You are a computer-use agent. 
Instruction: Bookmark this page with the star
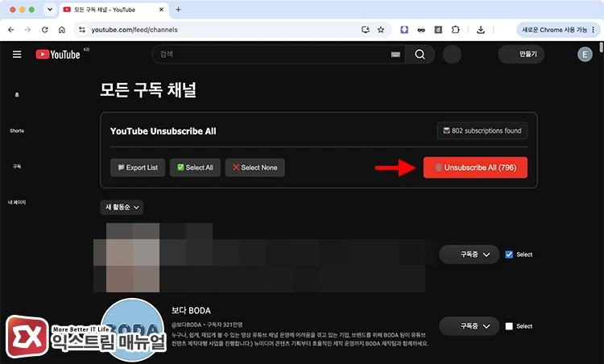pyautogui.click(x=381, y=30)
